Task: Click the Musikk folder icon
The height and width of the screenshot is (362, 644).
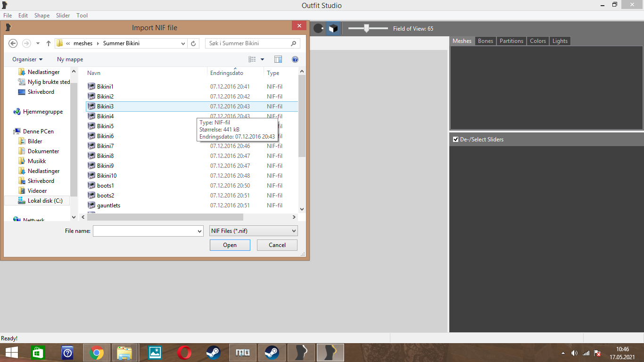Action: (x=22, y=161)
